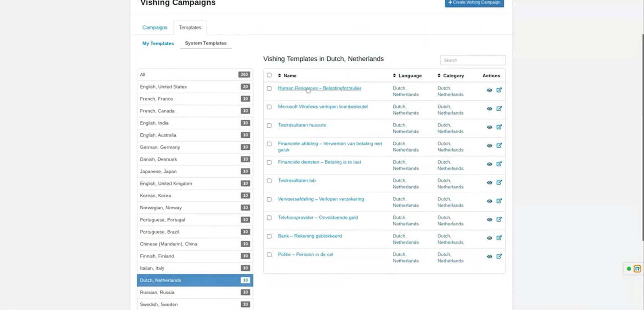Preview Bank – Rekening geblokkeerd template
This screenshot has height=310, width=644.
(489, 238)
